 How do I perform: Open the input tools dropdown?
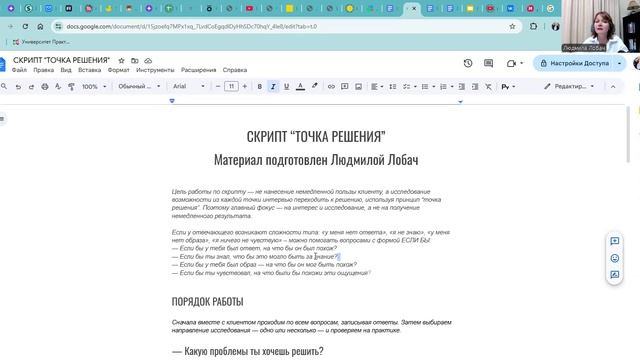click(508, 87)
